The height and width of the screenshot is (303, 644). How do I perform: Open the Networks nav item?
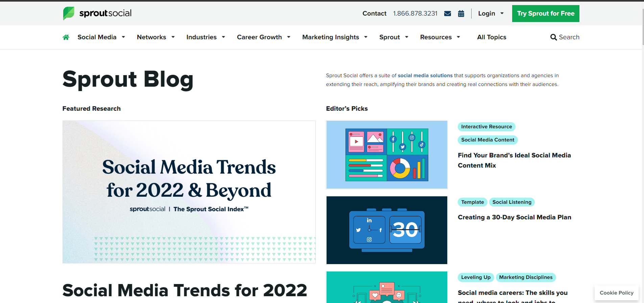pos(151,37)
